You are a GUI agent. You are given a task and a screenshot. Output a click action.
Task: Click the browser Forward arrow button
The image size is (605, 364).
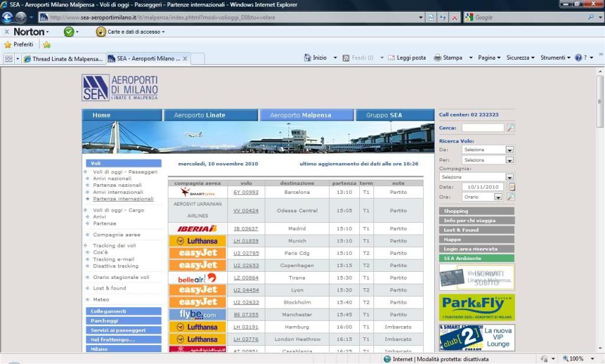click(x=21, y=17)
